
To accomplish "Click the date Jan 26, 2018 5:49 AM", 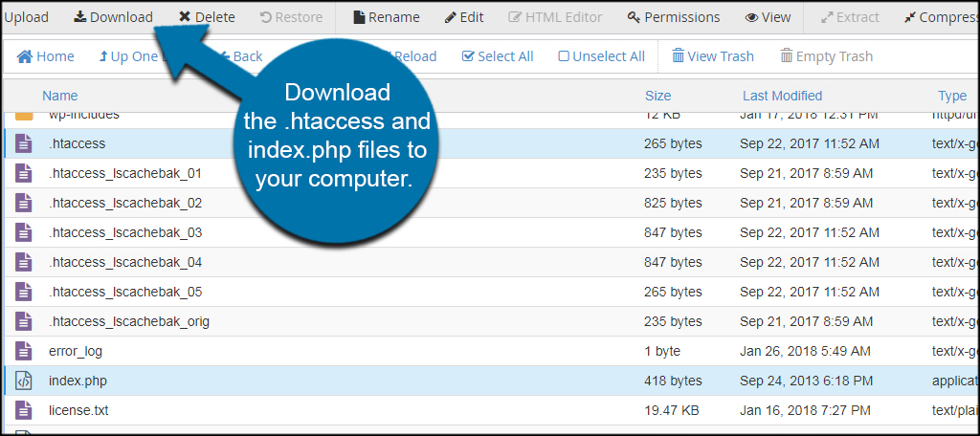I will 805,351.
